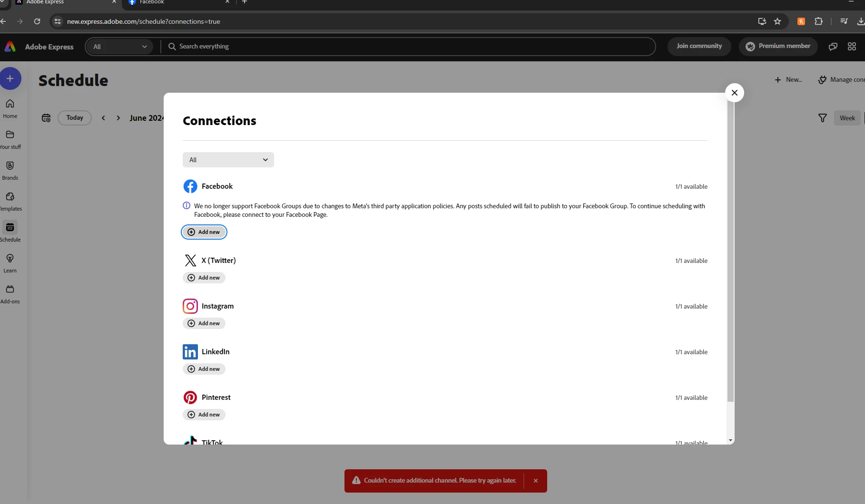The width and height of the screenshot is (865, 504).
Task: Click the scrollbar down arrow in dialog
Action: pos(731,440)
